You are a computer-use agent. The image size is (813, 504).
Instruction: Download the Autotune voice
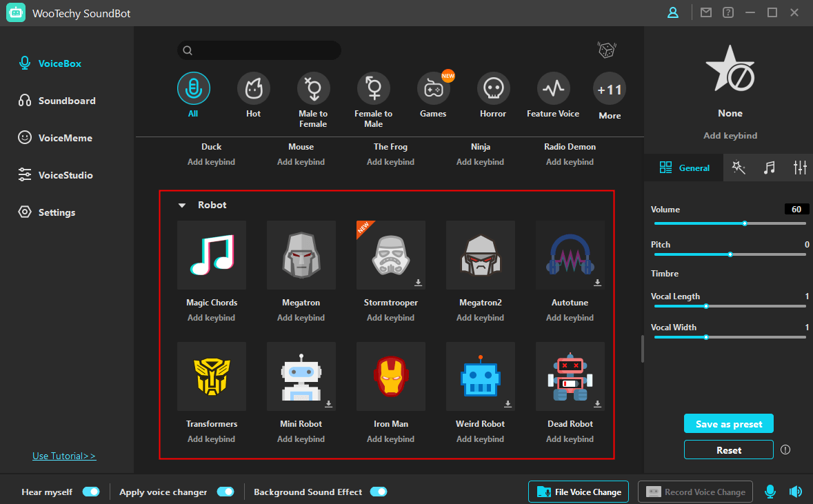[597, 283]
